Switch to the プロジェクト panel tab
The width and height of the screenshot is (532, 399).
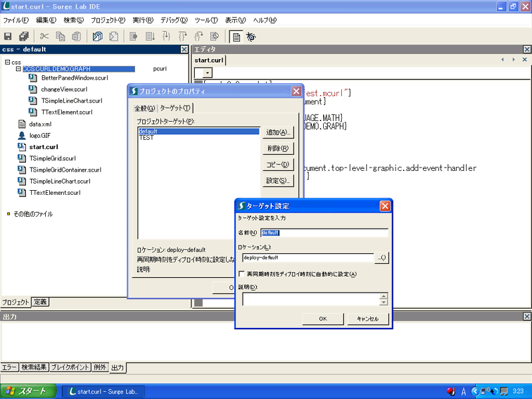click(15, 302)
